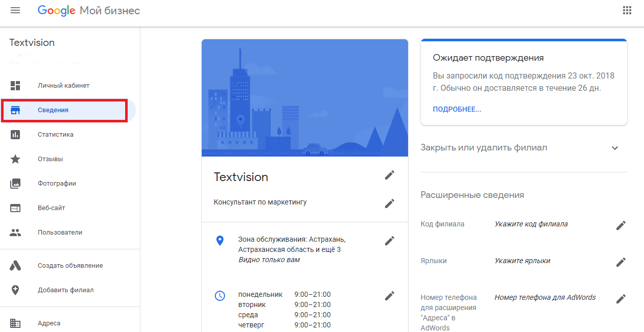Edit the service area zone
Image resolution: width=644 pixels, height=332 pixels.
point(390,240)
